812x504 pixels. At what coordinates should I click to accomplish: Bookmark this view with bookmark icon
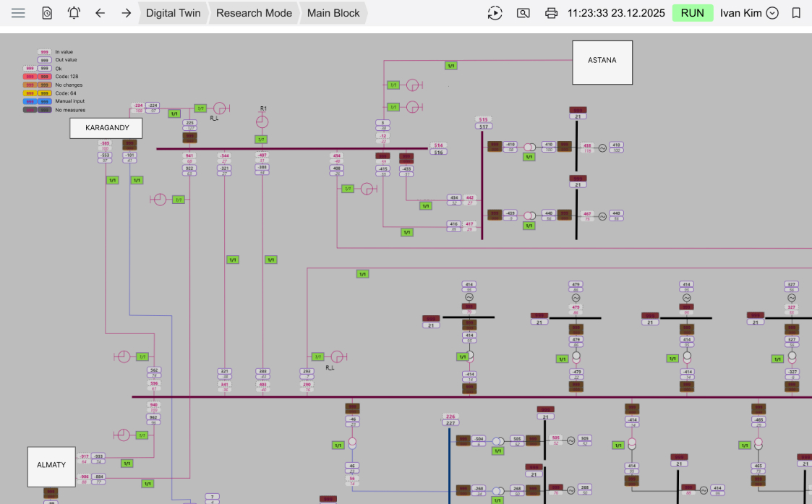tap(796, 13)
